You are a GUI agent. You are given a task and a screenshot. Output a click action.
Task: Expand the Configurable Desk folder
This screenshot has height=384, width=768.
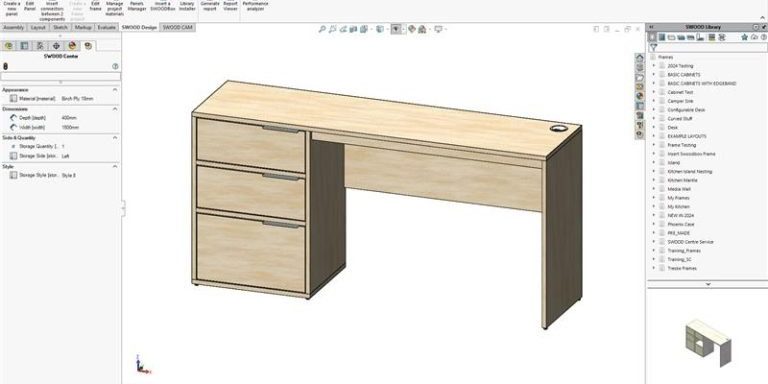(653, 110)
